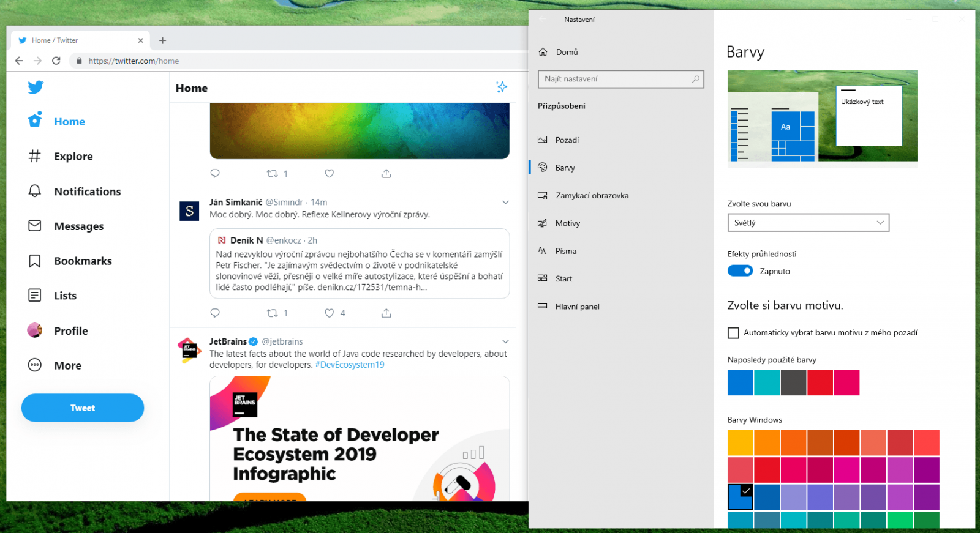Click the Twitter bird logo in sidebar
This screenshot has width=980, height=533.
36,87
